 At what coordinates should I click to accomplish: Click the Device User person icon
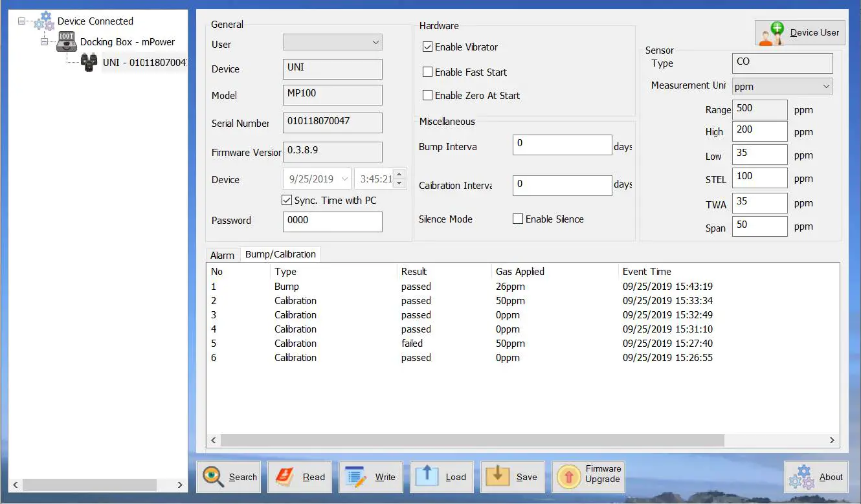click(x=772, y=33)
